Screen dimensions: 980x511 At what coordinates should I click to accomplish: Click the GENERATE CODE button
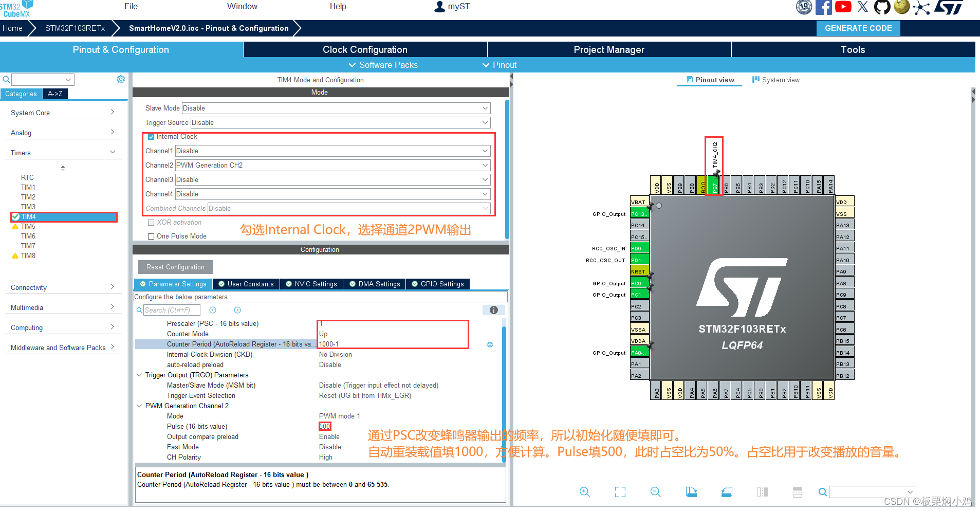(858, 28)
